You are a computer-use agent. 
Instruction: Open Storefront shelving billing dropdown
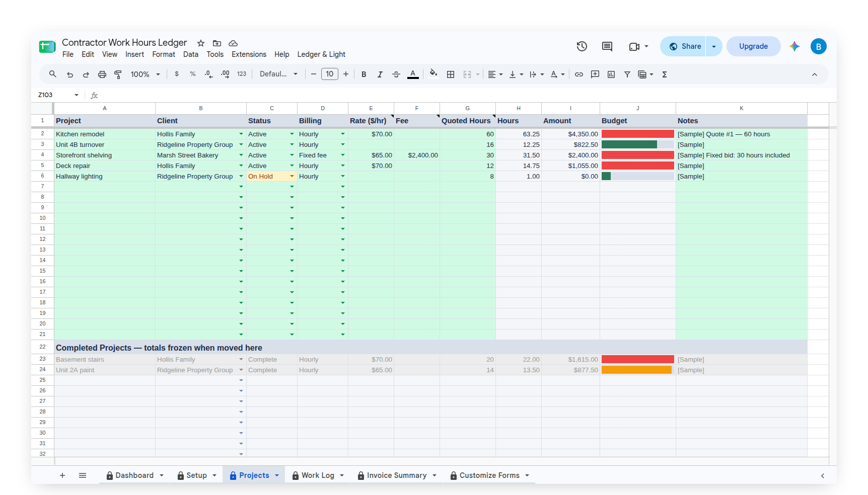coord(343,155)
